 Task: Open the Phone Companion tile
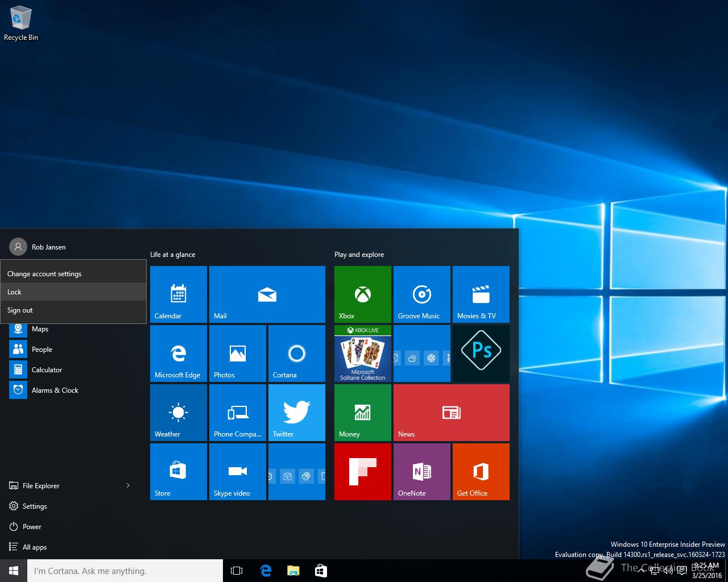[x=238, y=413]
